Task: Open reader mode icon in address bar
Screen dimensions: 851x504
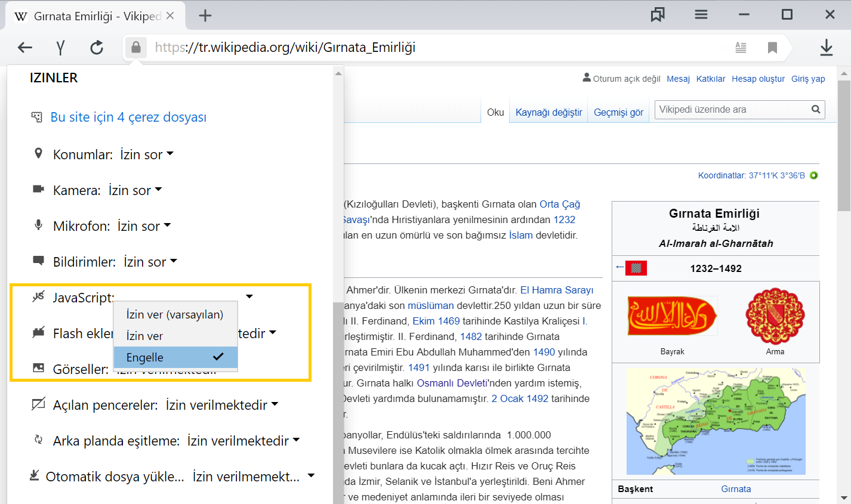Action: click(x=741, y=48)
